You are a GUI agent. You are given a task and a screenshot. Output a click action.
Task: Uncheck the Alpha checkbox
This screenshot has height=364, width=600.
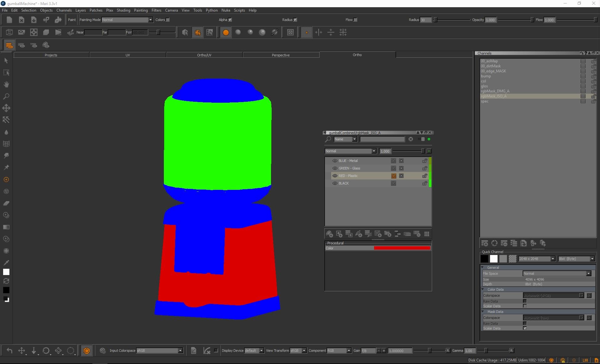[230, 20]
